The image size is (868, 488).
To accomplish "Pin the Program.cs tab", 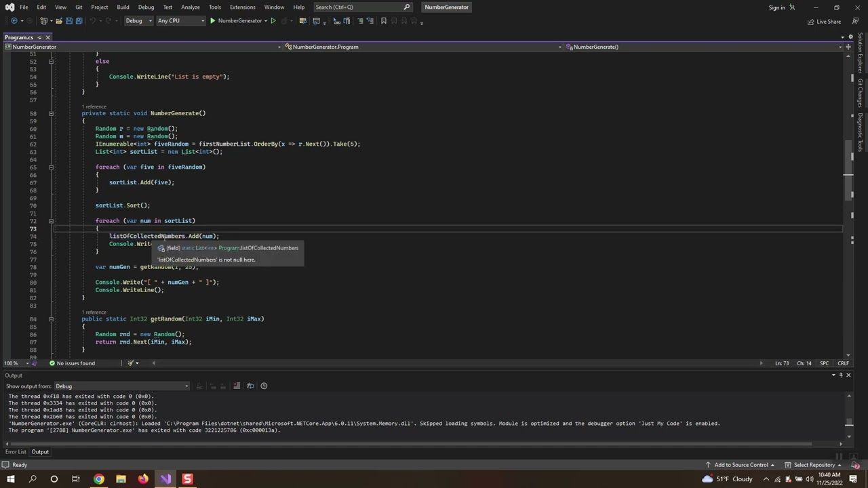I will pos(39,37).
